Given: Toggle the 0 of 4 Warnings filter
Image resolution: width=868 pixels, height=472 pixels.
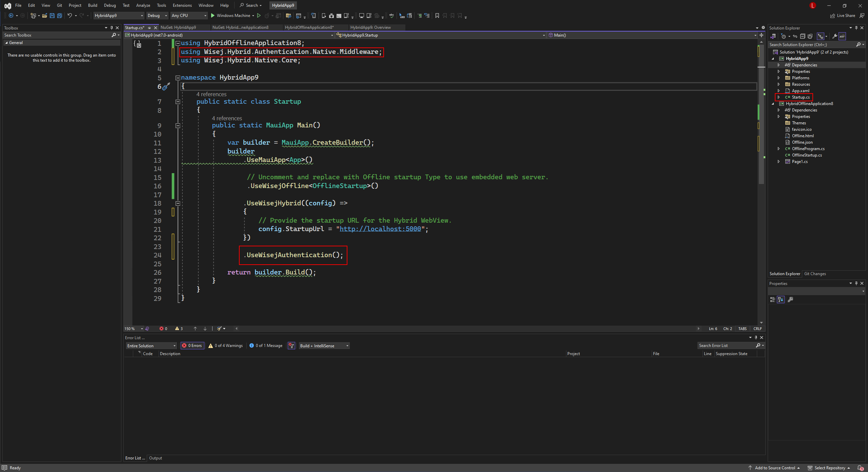Looking at the screenshot, I should coord(226,346).
